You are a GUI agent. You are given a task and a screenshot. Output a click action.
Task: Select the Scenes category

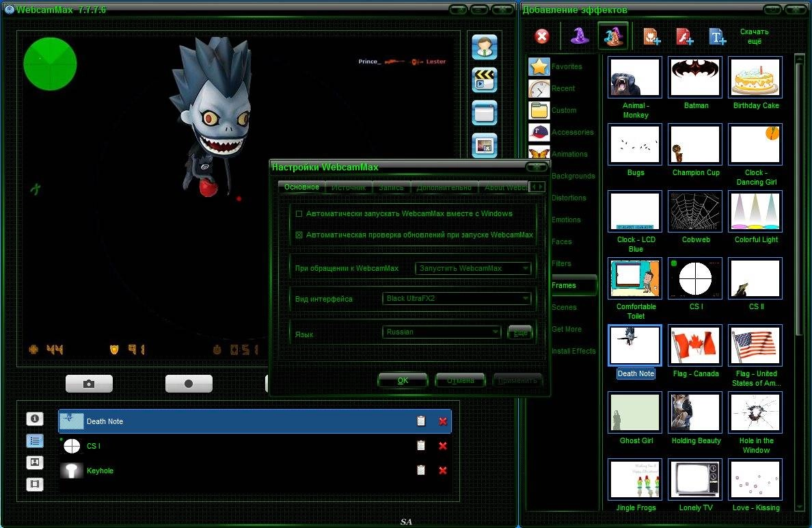pyautogui.click(x=564, y=307)
